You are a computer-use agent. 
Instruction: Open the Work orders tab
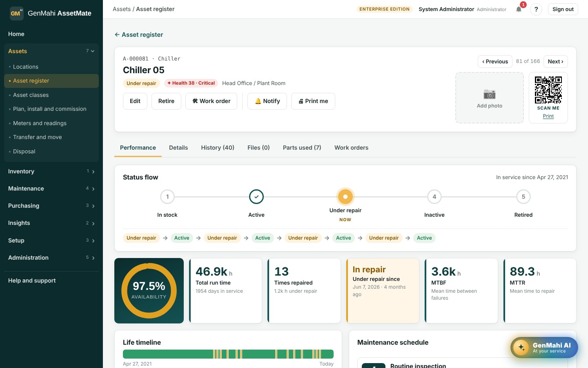click(x=351, y=148)
